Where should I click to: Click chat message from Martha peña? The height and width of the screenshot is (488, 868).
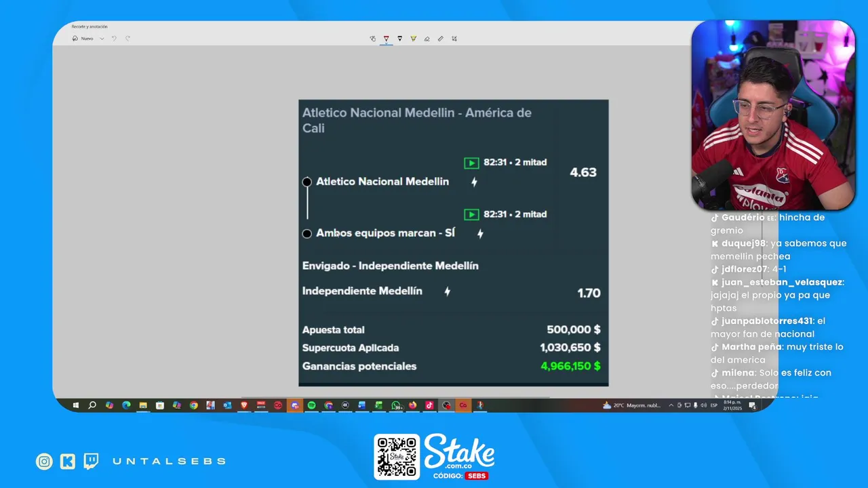click(776, 353)
